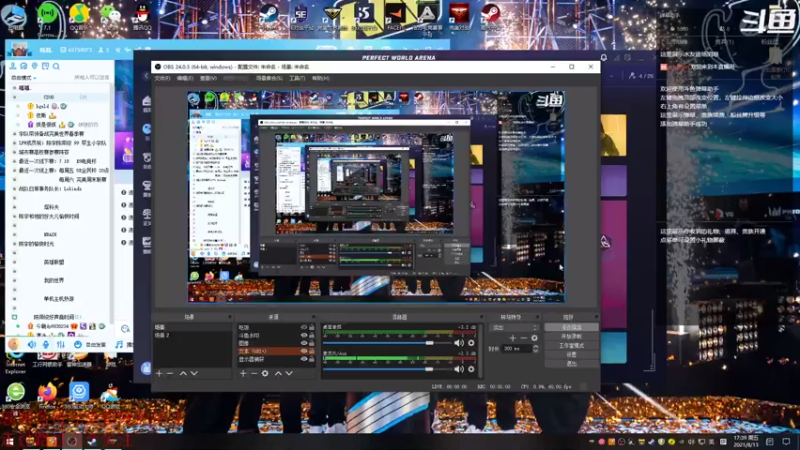Image resolution: width=800 pixels, height=450 pixels.
Task: Open 编辑(E) menu in OBS
Action: 185,78
